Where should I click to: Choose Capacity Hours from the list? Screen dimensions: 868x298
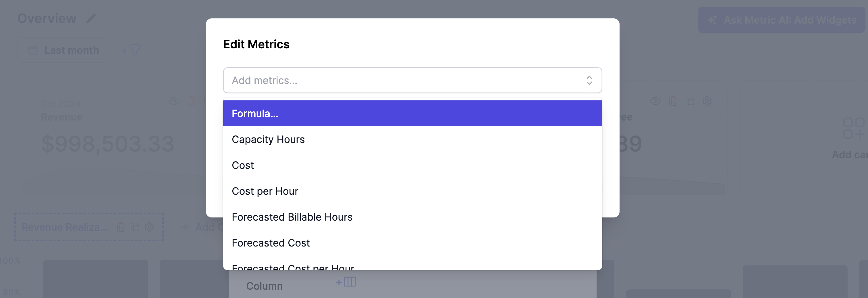coord(412,140)
